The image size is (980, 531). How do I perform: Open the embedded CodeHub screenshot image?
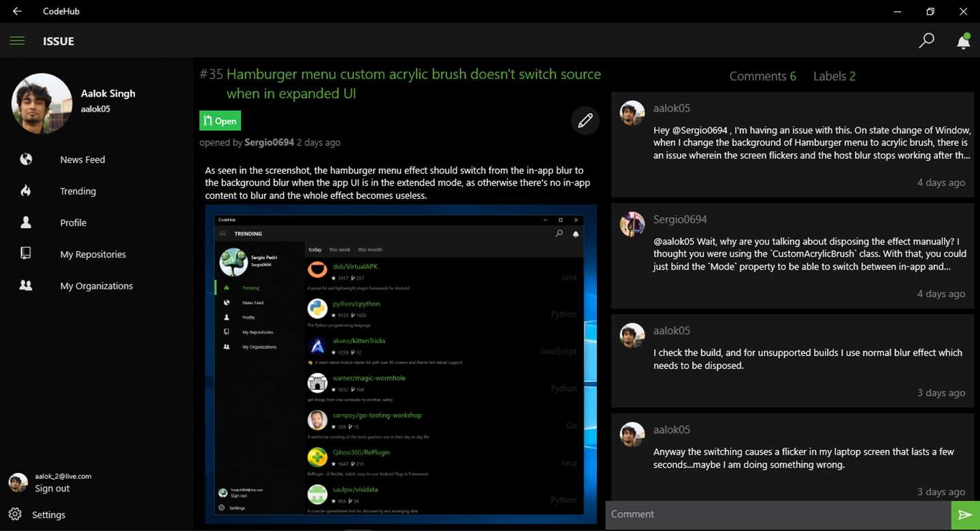tap(401, 364)
